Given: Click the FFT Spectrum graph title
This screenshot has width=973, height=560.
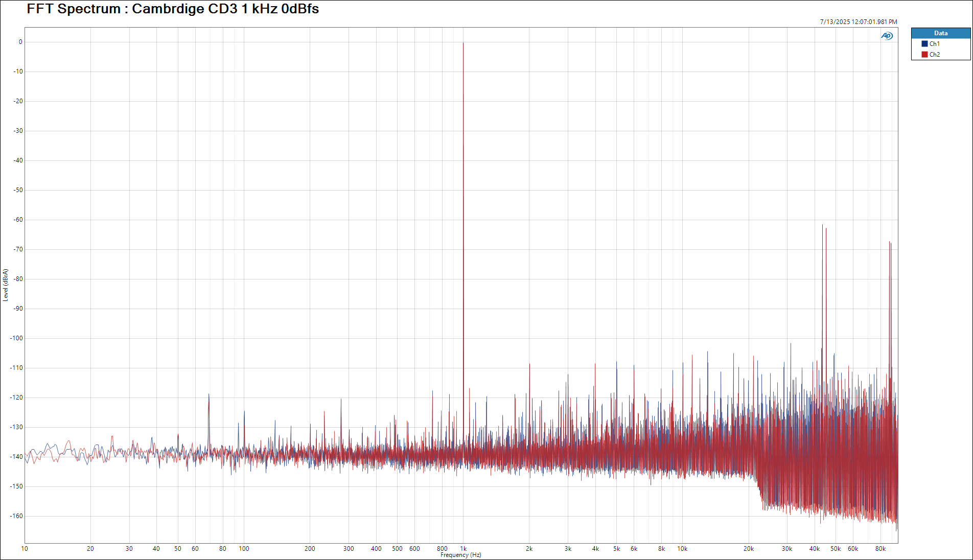Looking at the screenshot, I should pos(173,9).
